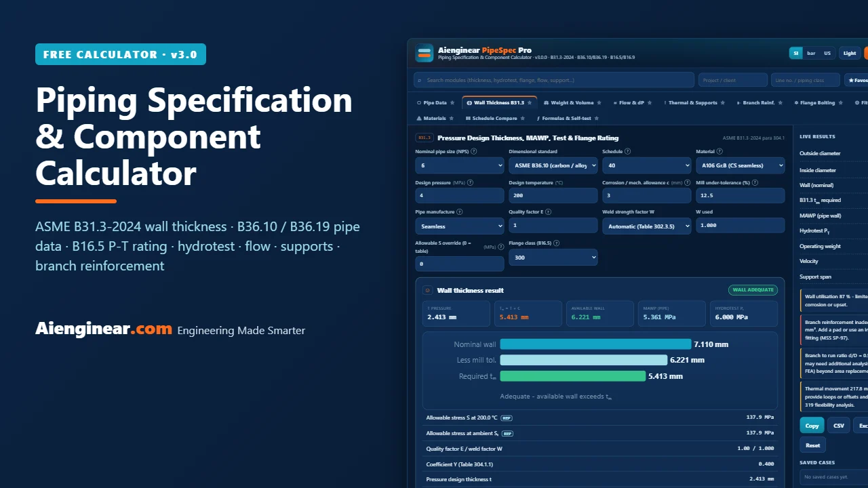This screenshot has width=868, height=488.
Task: Star the Materials module
Action: [x=452, y=119]
